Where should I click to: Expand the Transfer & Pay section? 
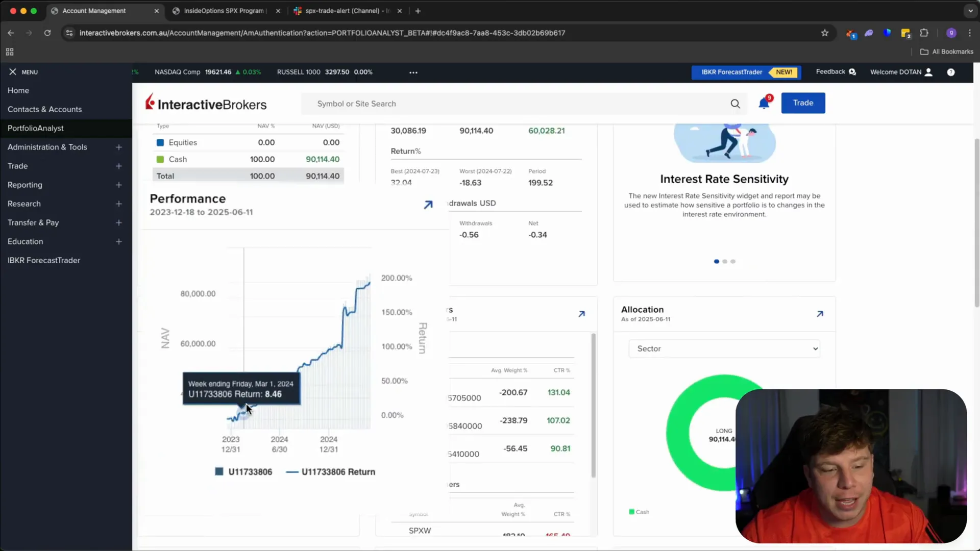tap(118, 222)
